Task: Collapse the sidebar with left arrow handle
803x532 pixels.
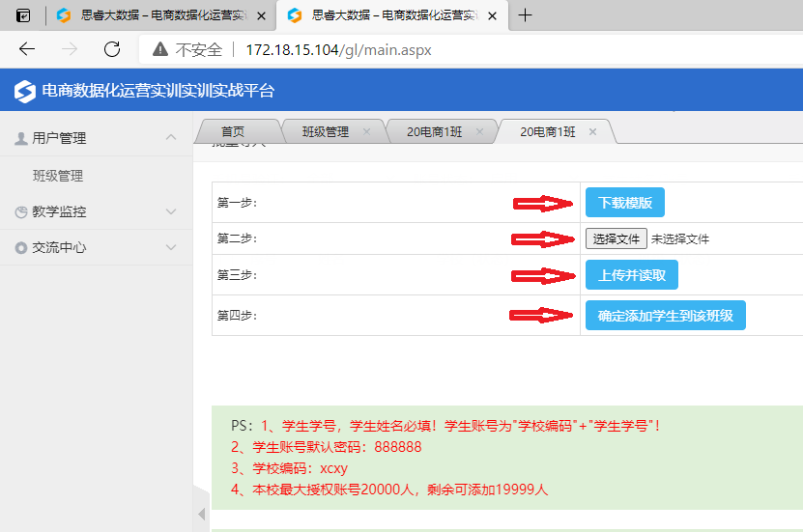Action: tap(201, 514)
